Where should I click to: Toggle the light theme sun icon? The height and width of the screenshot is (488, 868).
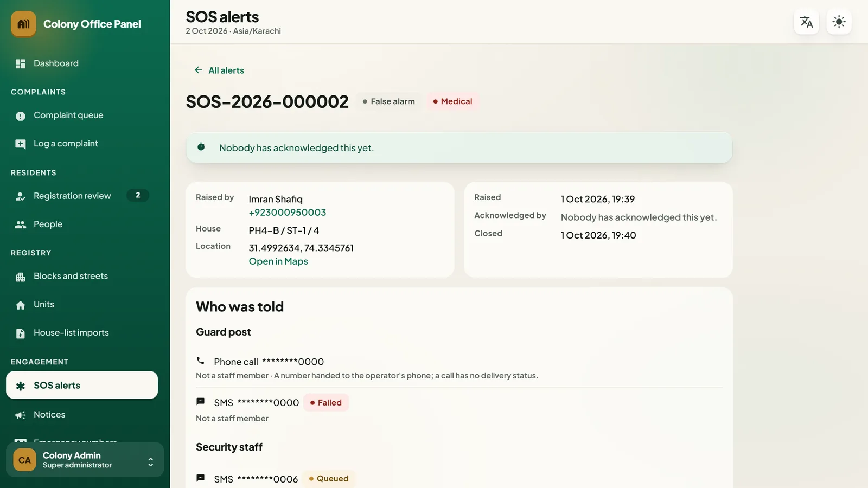pos(839,22)
